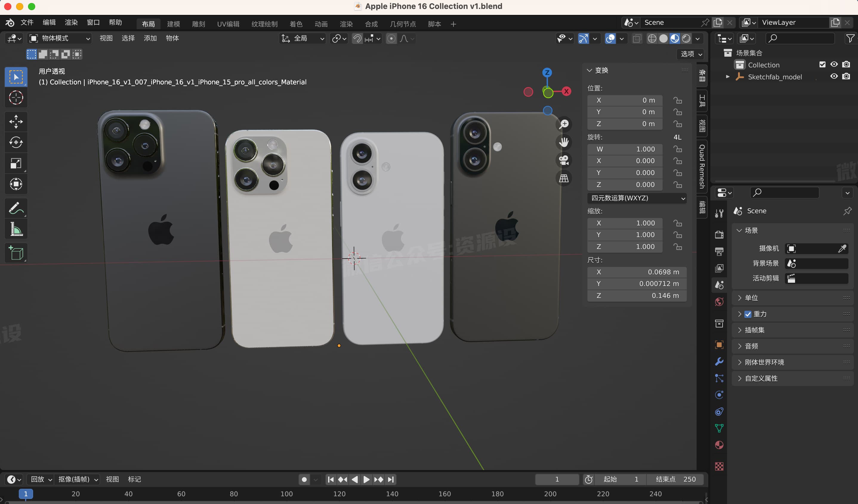The width and height of the screenshot is (858, 504).
Task: Open the View Layer properties icon
Action: point(719,268)
